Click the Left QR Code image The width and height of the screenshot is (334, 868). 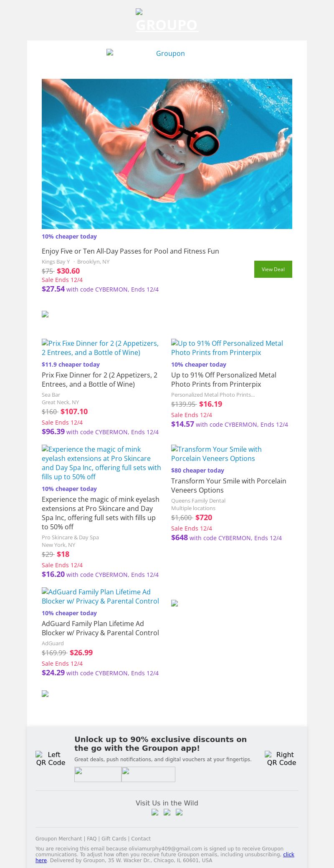[51, 758]
